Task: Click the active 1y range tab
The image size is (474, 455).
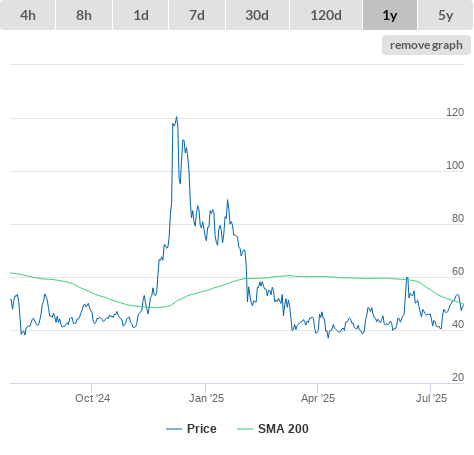Action: pyautogui.click(x=390, y=15)
